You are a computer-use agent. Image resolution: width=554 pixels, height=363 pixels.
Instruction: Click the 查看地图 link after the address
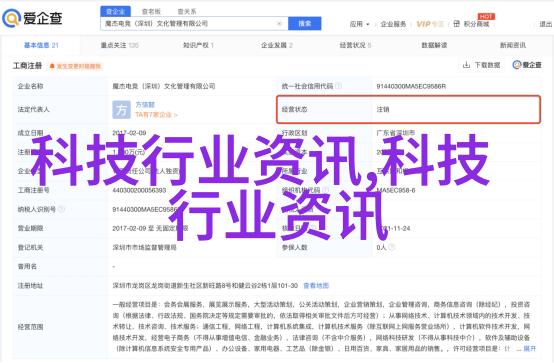tap(316, 285)
